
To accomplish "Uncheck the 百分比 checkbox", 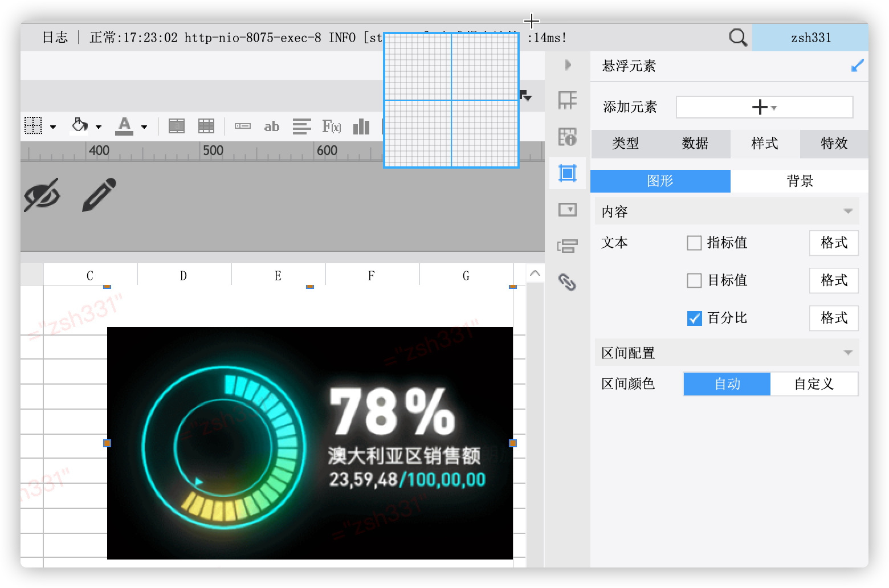I will [694, 318].
